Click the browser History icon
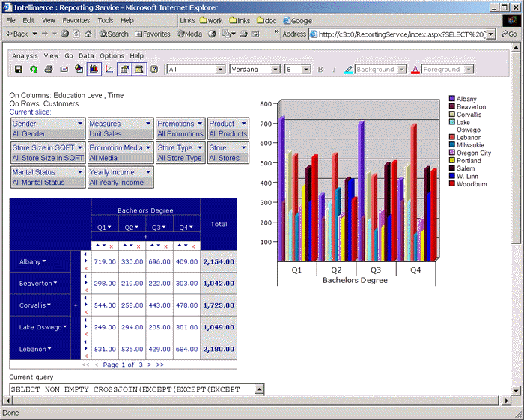The width and height of the screenshot is (524, 420). tap(212, 34)
